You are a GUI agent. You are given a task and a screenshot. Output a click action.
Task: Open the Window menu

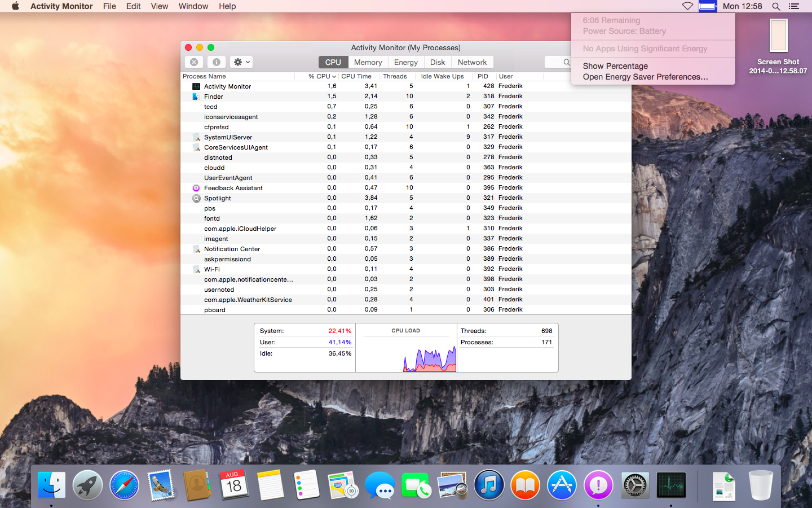[x=193, y=6]
